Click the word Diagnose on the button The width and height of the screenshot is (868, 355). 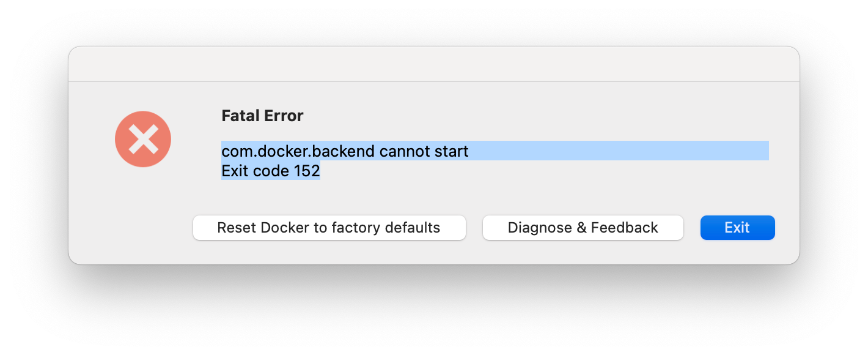(x=540, y=228)
